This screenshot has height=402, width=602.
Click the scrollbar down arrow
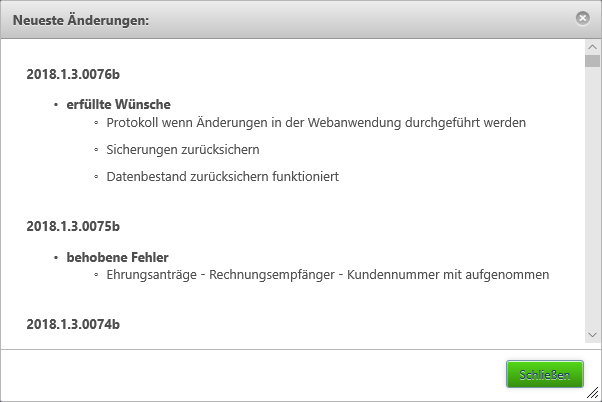(592, 335)
